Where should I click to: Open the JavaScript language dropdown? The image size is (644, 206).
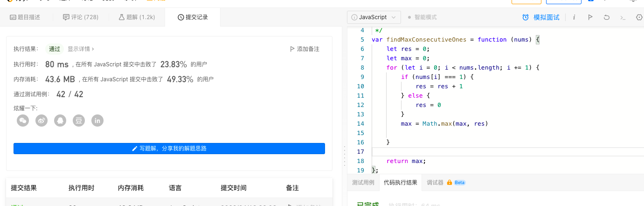pos(374,17)
